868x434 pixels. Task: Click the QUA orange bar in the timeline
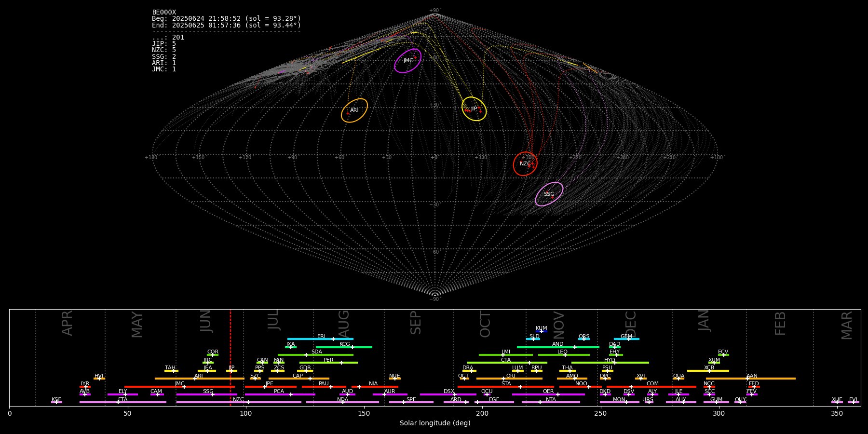[678, 379]
